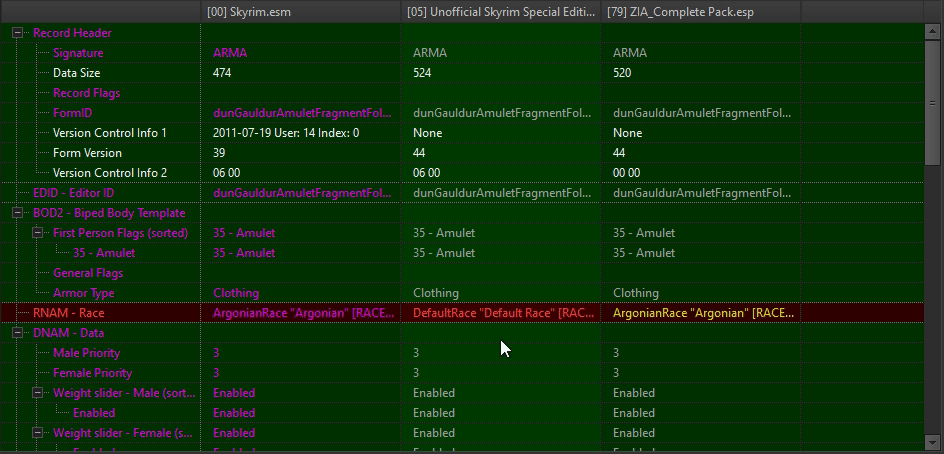The width and height of the screenshot is (944, 454).
Task: Click Data Size value 520 in ZIA column
Action: (x=622, y=73)
